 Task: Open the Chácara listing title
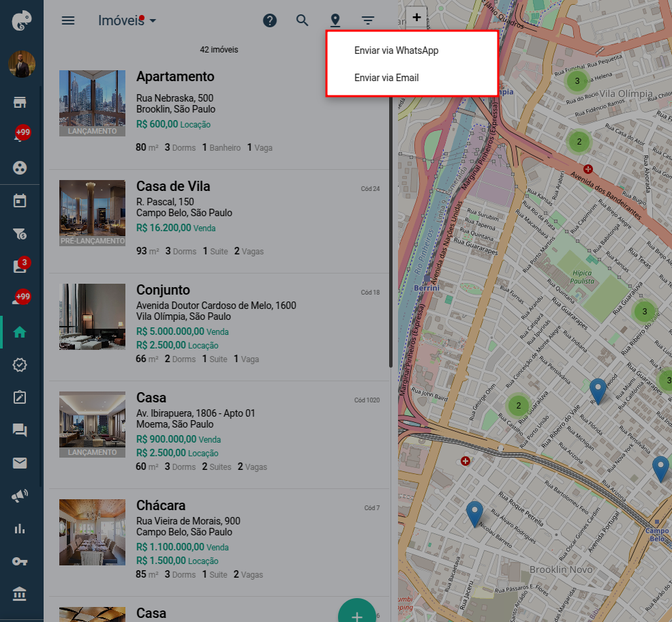(161, 505)
